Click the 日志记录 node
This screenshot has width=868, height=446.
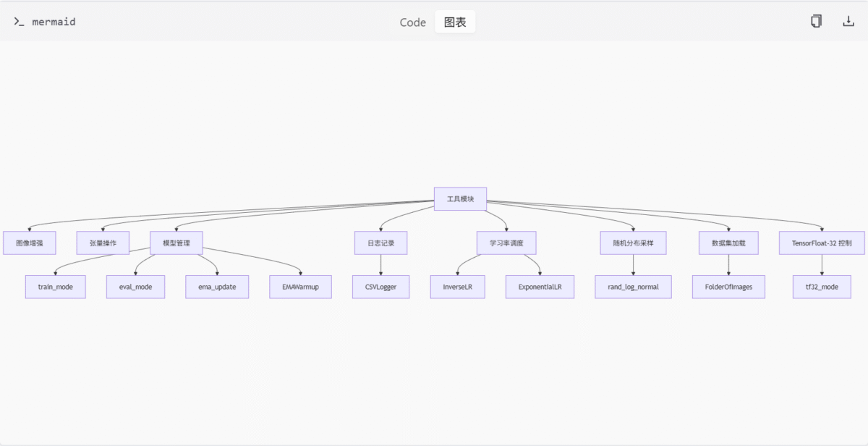click(381, 243)
